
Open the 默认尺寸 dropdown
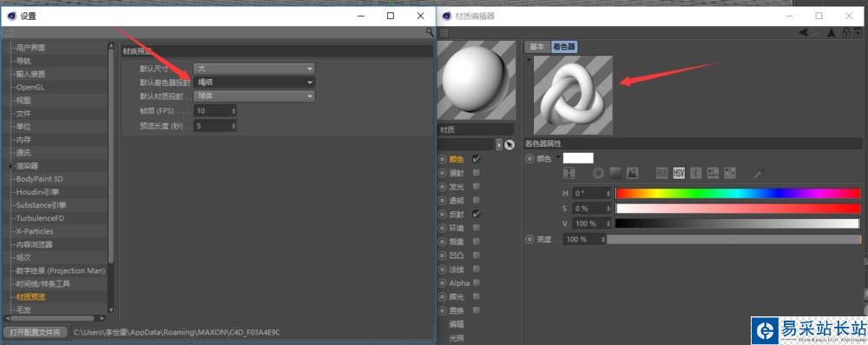coord(254,69)
